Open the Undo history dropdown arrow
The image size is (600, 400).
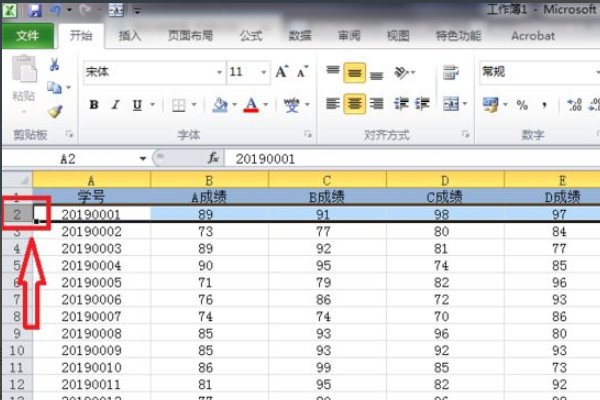pos(69,10)
